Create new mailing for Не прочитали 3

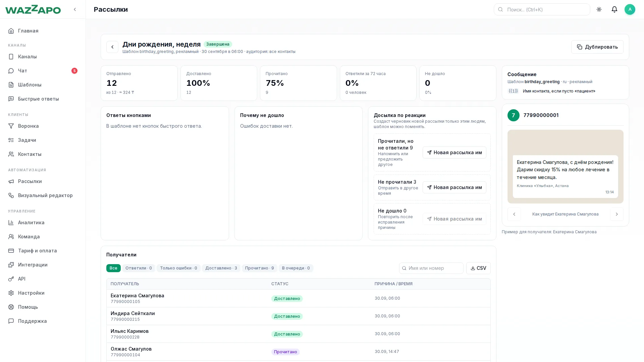click(x=454, y=187)
